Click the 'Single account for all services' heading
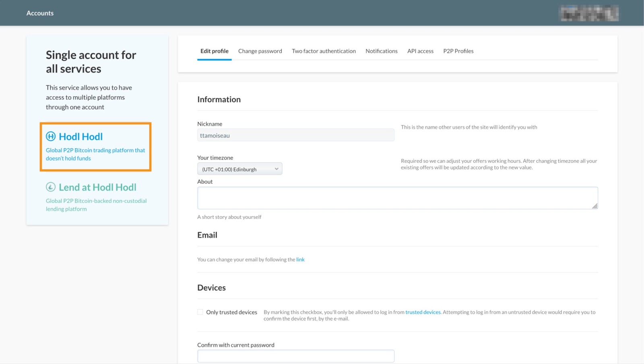This screenshot has height=364, width=644. click(91, 62)
